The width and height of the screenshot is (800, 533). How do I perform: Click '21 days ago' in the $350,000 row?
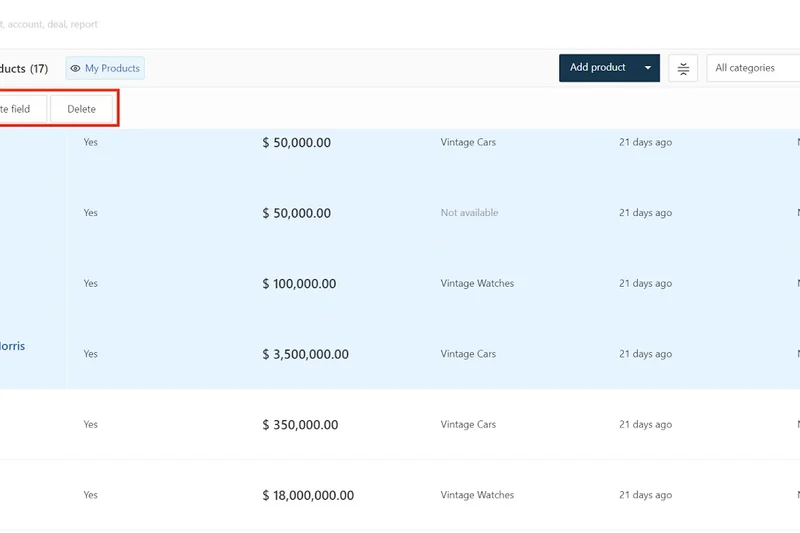[x=645, y=425]
